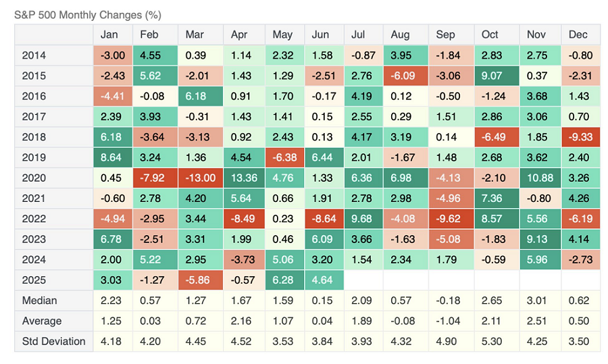This screenshot has height=364, width=608.
Task: Select the January 2019 cell showing 8.64
Action: click(x=113, y=157)
